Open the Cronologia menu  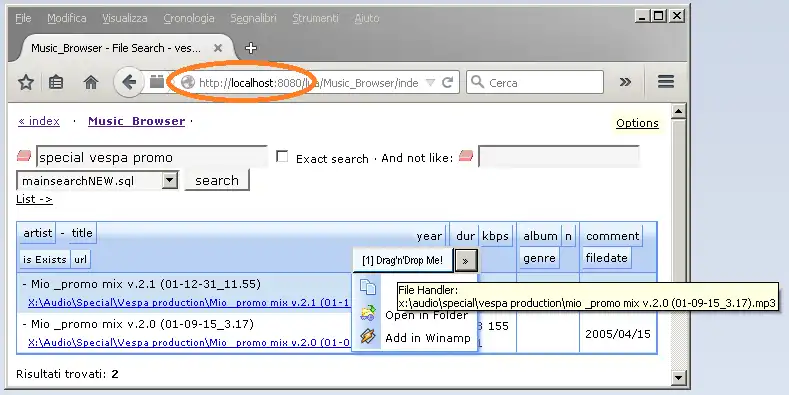coord(189,19)
